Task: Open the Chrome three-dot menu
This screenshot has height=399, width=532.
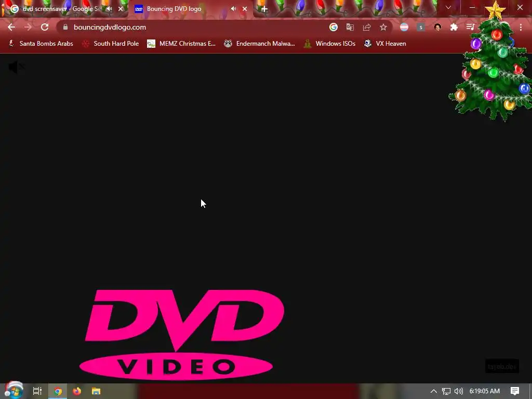Action: 521,27
